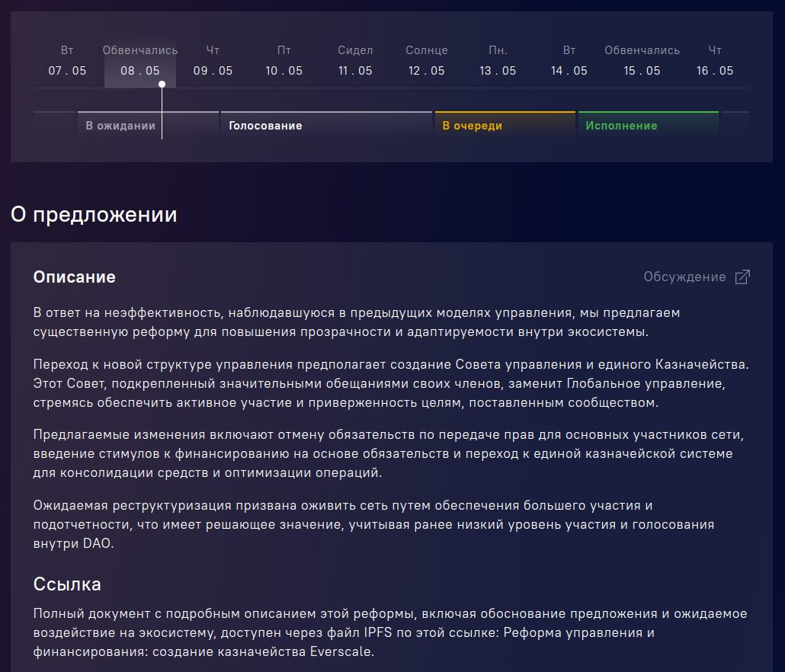Choose Пн. 13 . 05 on timeline

click(498, 62)
